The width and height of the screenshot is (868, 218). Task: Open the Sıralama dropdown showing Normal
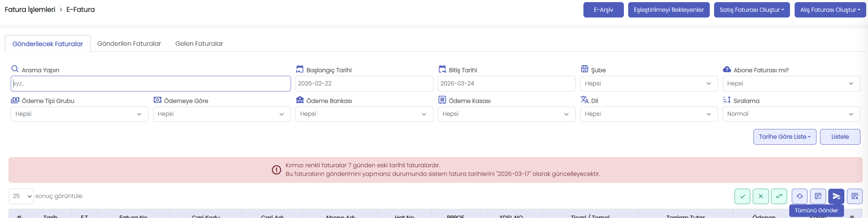click(791, 114)
